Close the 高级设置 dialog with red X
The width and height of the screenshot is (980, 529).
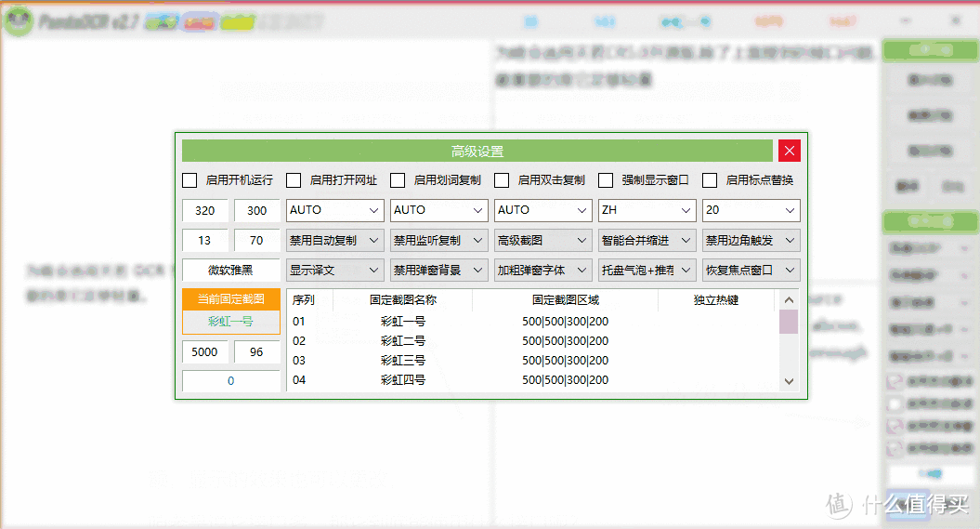coord(789,151)
